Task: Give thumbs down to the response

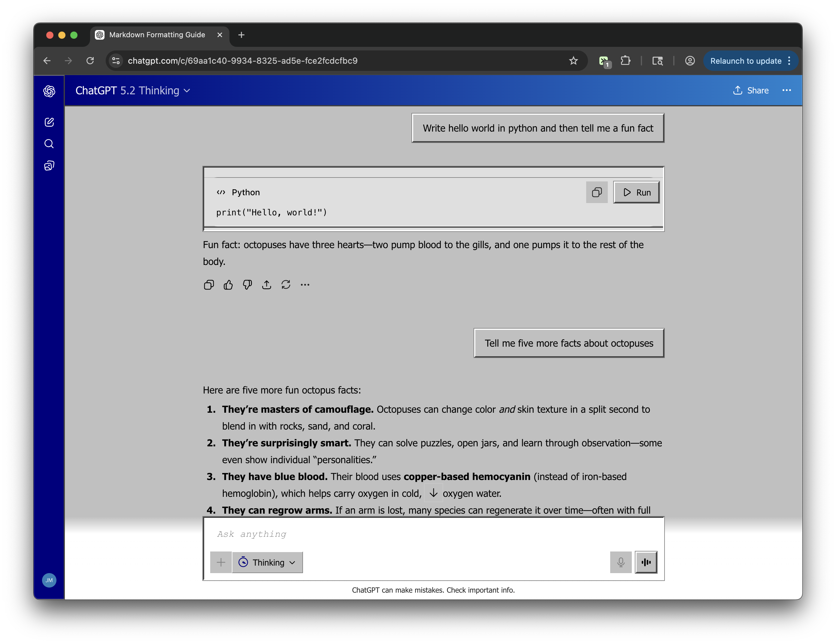Action: (x=247, y=285)
